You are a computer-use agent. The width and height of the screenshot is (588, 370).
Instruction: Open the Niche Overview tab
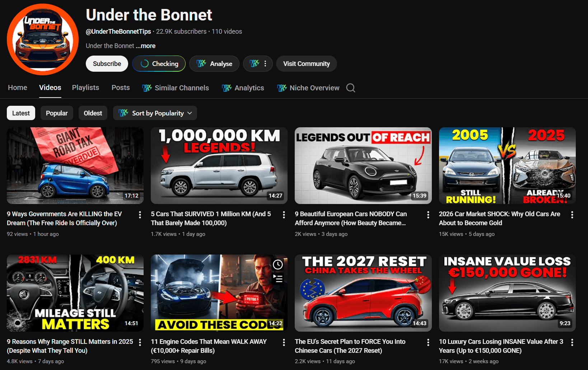pos(308,88)
